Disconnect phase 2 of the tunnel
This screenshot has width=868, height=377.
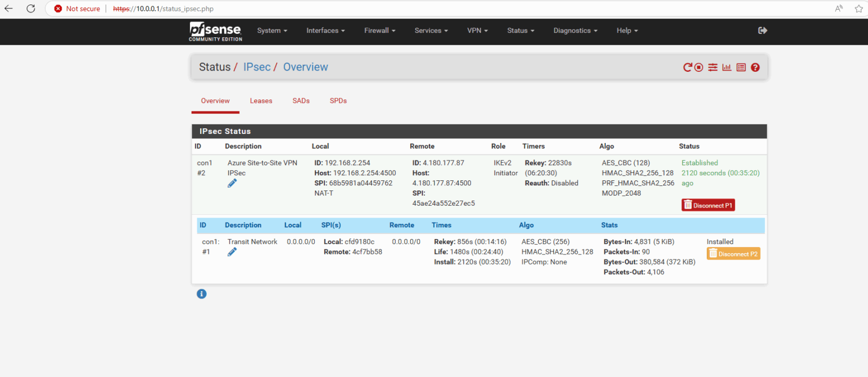pyautogui.click(x=733, y=254)
